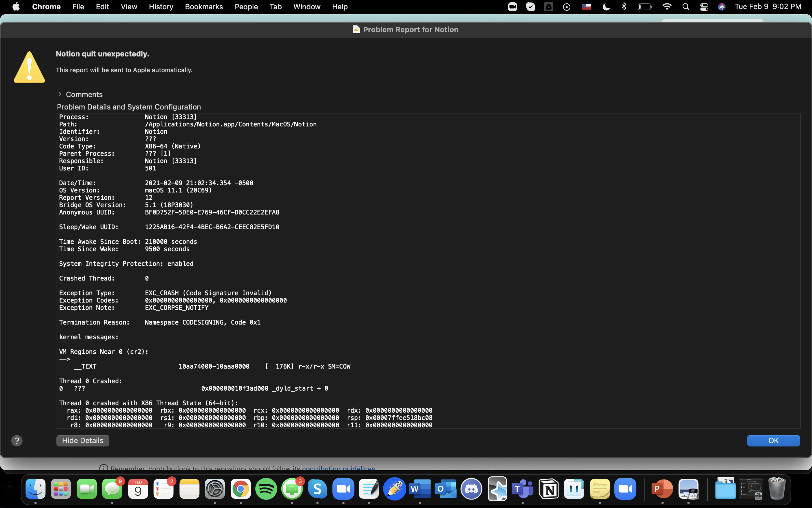This screenshot has width=812, height=508.
Task: Open Messages with 9 unread badge
Action: (x=112, y=489)
